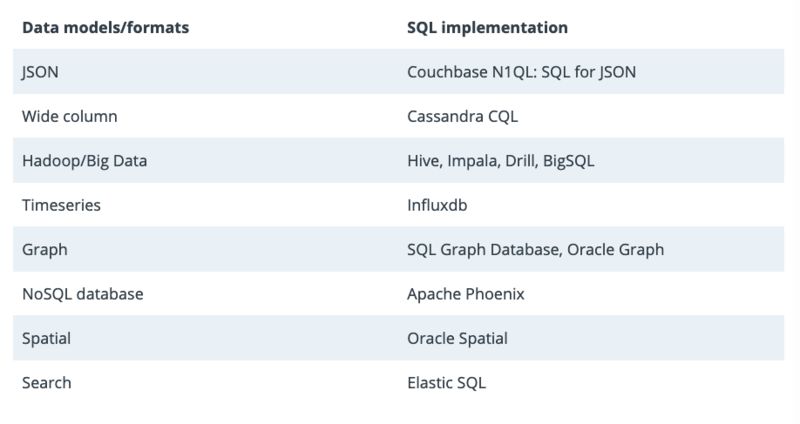Click the "SQL implementation" column header
This screenshot has height=424, width=800.
click(487, 28)
